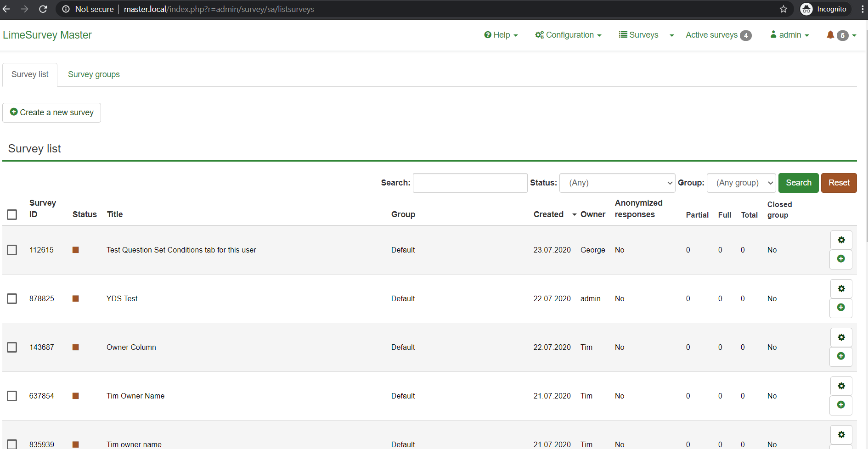Check the box for survey 112615

point(12,250)
